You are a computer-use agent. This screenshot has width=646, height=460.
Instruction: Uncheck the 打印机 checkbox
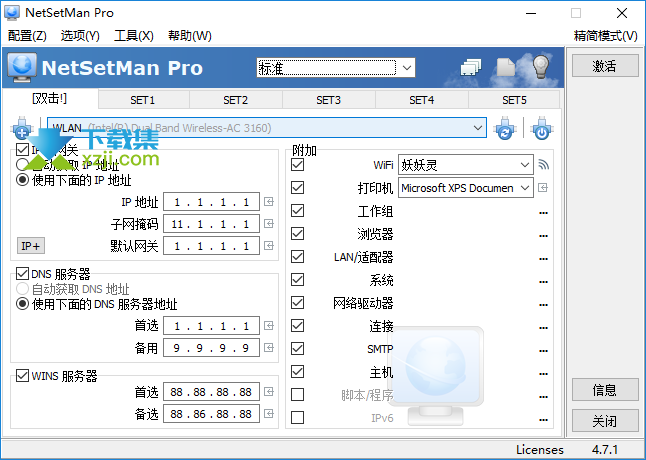point(297,188)
